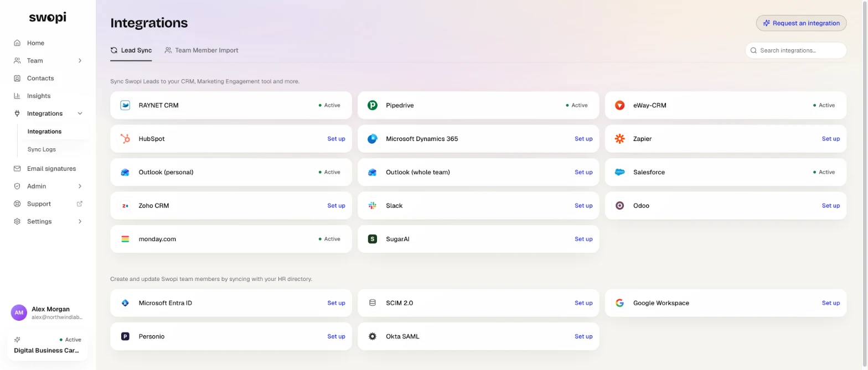The height and width of the screenshot is (370, 868).
Task: Click the Insights bar chart icon
Action: tap(17, 96)
